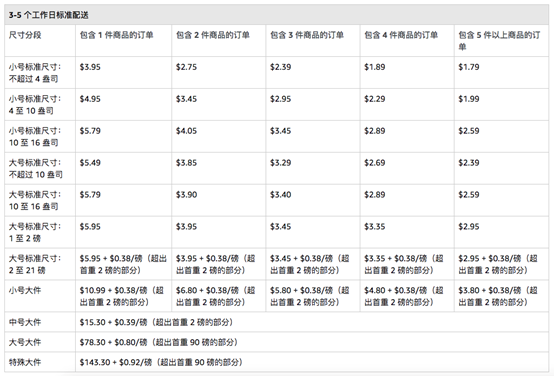Click row label '小号标准尺寸: 4 至 10 盎司'

[35, 105]
